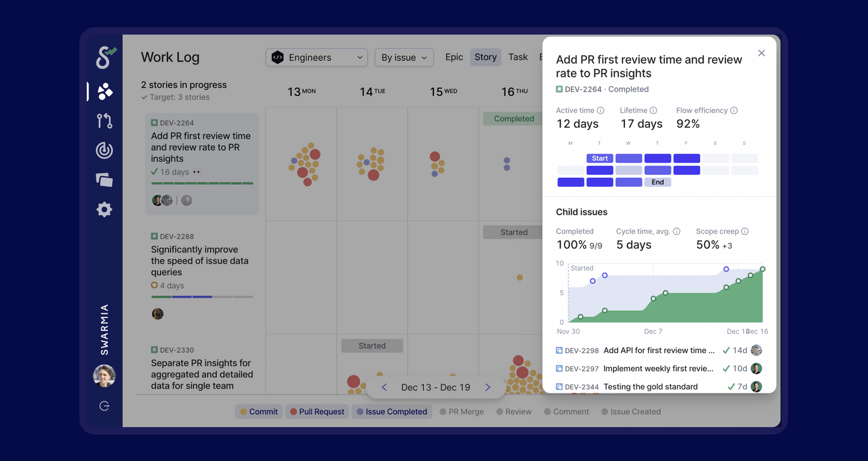The height and width of the screenshot is (461, 868).
Task: Open the pull requests view from the sidebar
Action: point(104,121)
